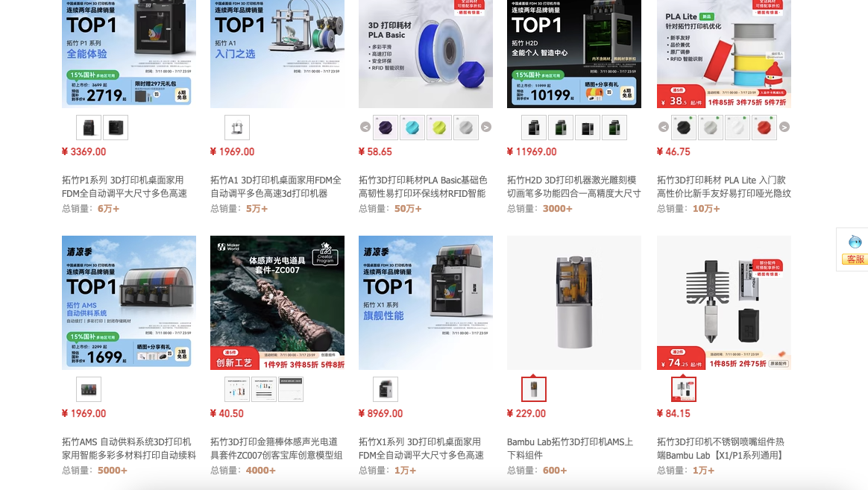Click 总销量 3000+ under 拓竹H2D
868x490 pixels.
[540, 209]
